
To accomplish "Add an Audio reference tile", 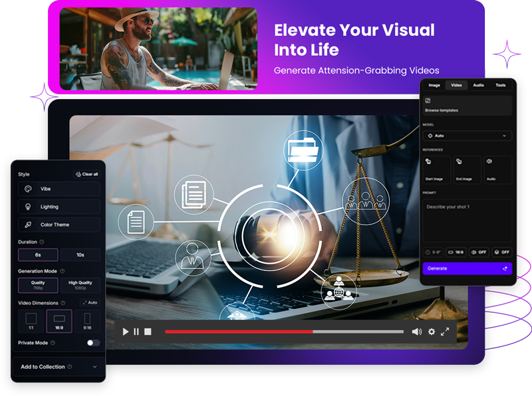I will coord(497,169).
